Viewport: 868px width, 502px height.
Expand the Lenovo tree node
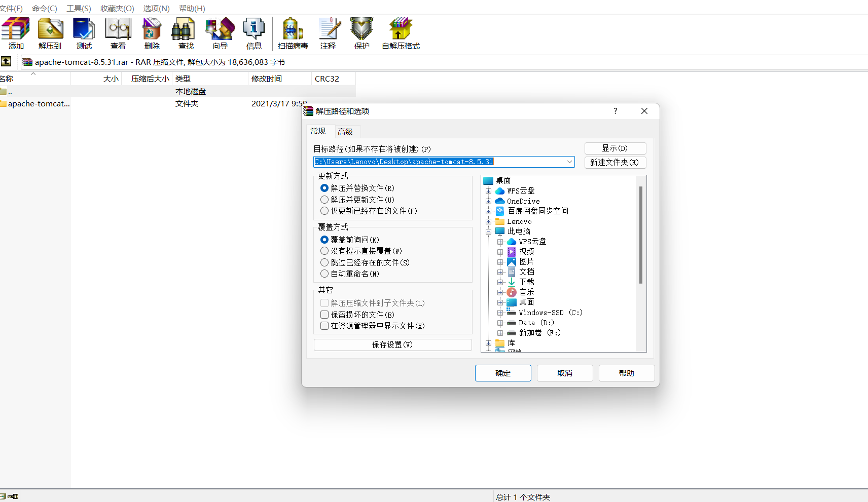click(x=489, y=221)
